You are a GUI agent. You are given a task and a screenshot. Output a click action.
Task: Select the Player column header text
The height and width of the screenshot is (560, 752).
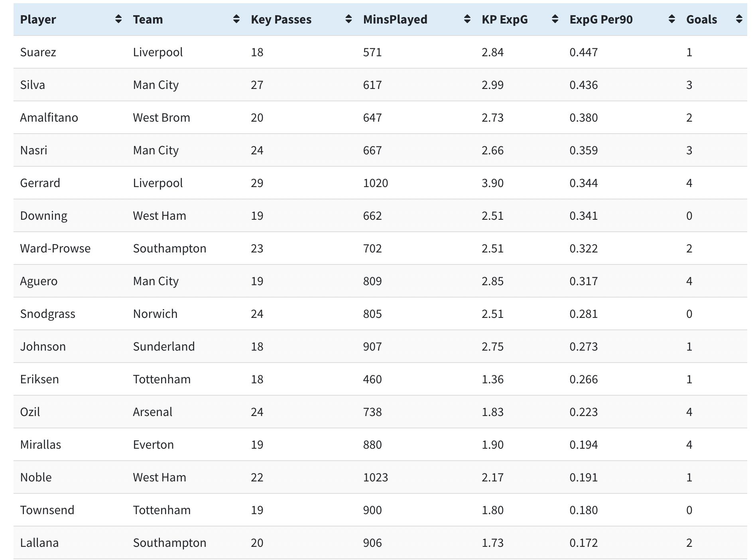pos(38,20)
